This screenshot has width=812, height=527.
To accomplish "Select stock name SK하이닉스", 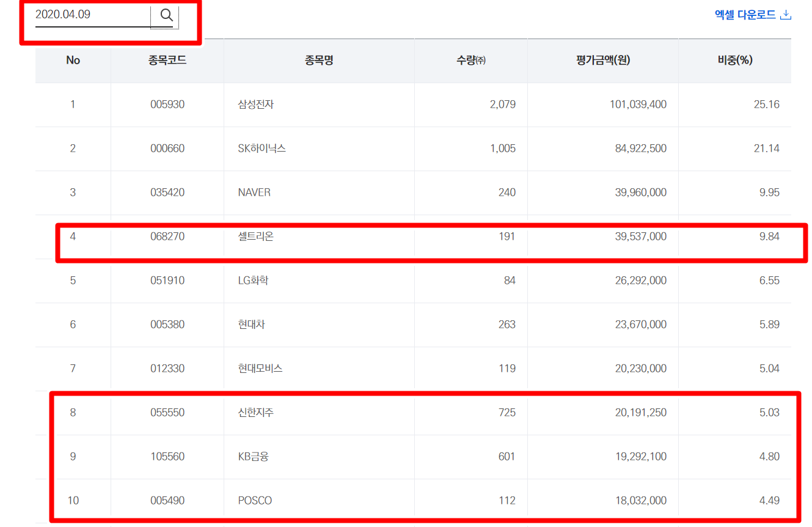I will tap(262, 149).
